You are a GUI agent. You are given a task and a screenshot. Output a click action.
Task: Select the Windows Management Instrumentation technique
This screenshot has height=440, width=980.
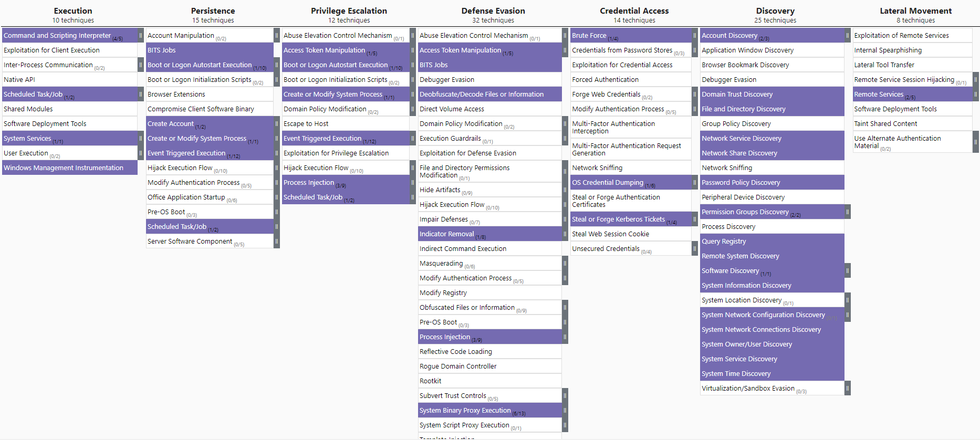(70, 167)
